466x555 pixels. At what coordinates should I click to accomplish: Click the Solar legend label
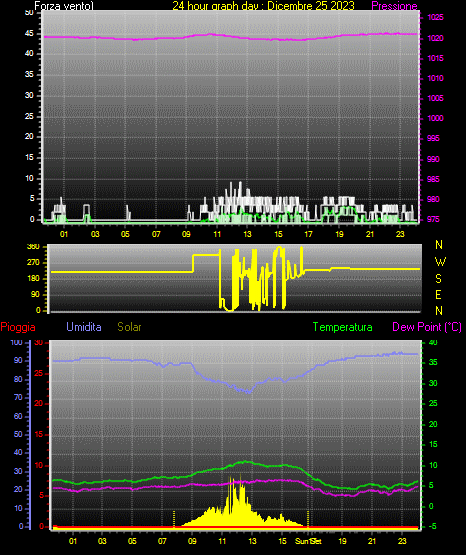point(129,327)
